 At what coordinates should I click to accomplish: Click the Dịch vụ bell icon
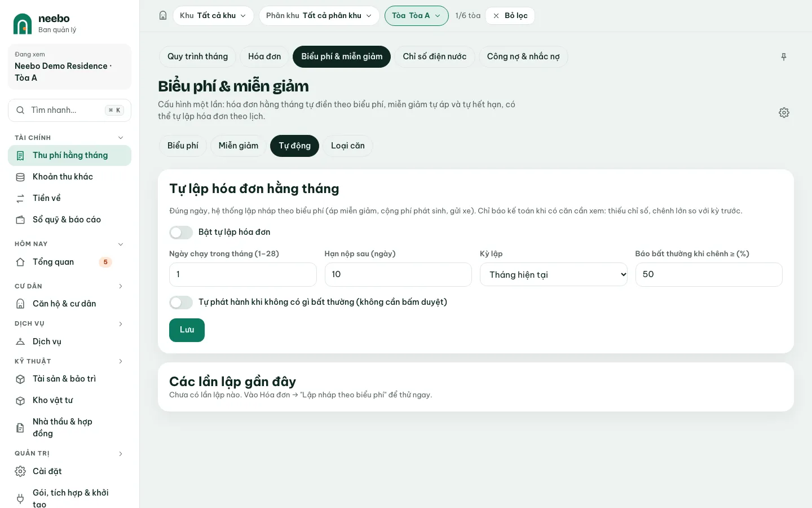click(x=20, y=341)
